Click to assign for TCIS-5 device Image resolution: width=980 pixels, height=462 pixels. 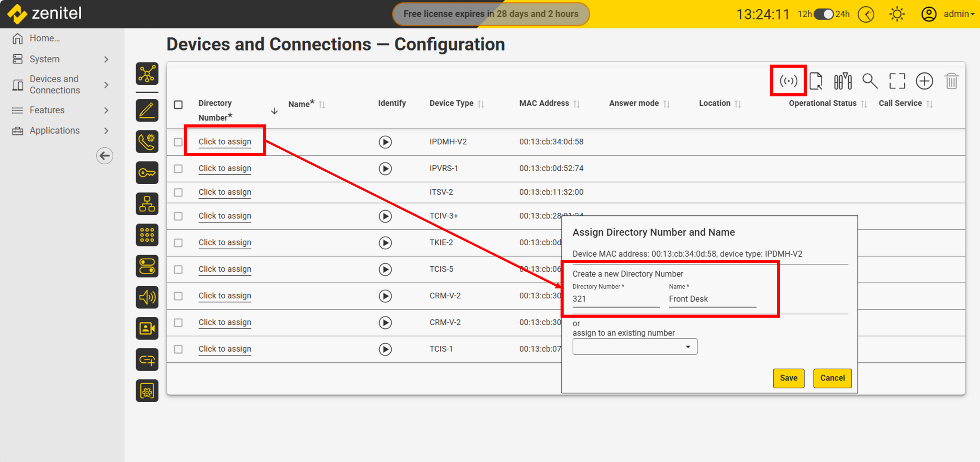click(225, 269)
